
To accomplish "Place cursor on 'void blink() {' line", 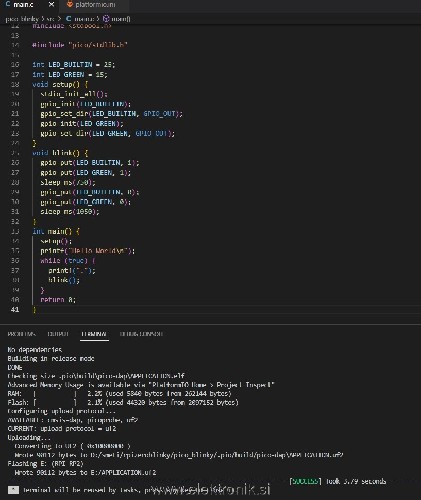I will [60, 153].
